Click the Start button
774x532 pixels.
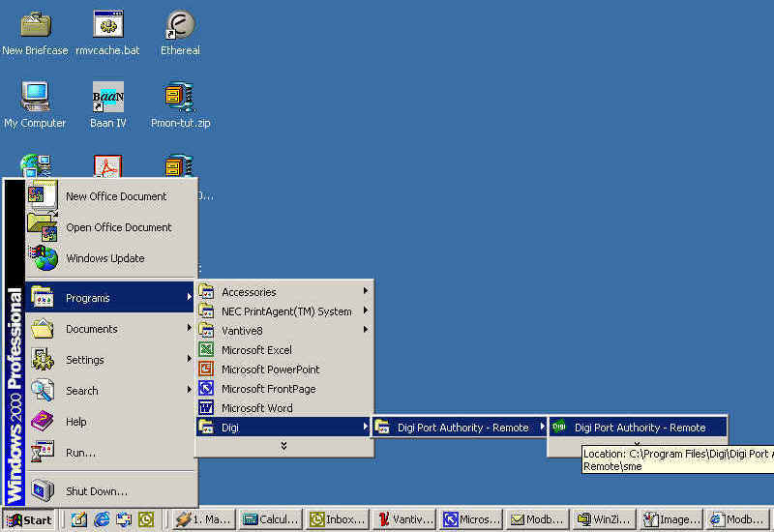[x=29, y=519]
